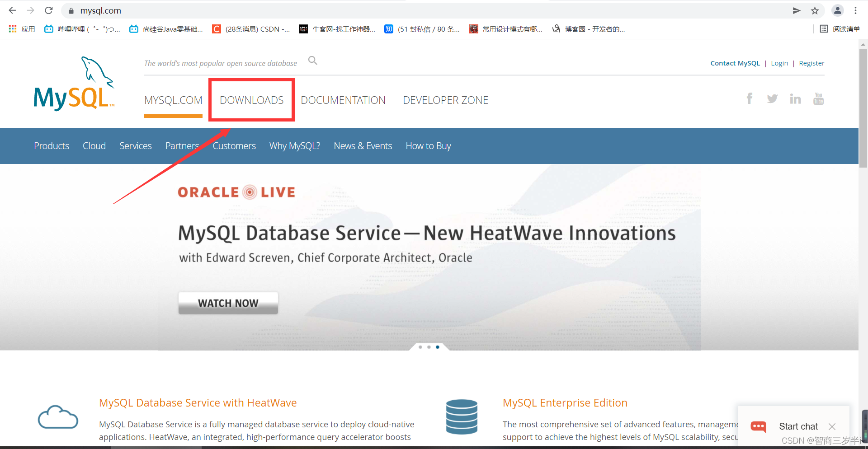Screen dimensions: 868x449
Task: Click the Facebook icon
Action: tap(750, 98)
